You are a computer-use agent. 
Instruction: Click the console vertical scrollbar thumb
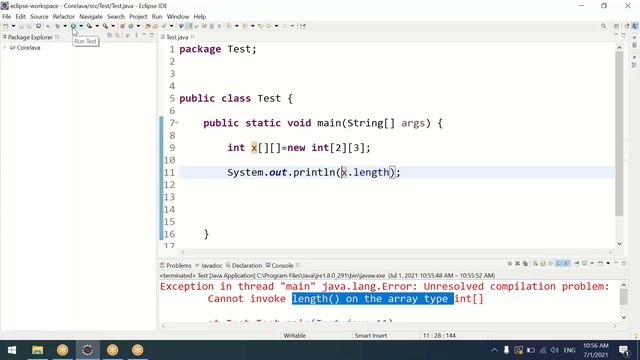pyautogui.click(x=623, y=297)
